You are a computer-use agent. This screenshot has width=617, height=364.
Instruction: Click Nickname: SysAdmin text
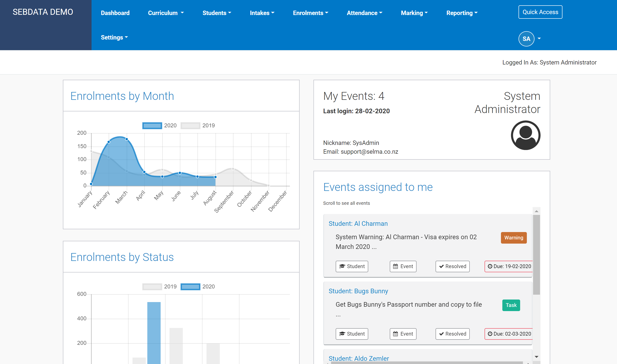(x=351, y=143)
